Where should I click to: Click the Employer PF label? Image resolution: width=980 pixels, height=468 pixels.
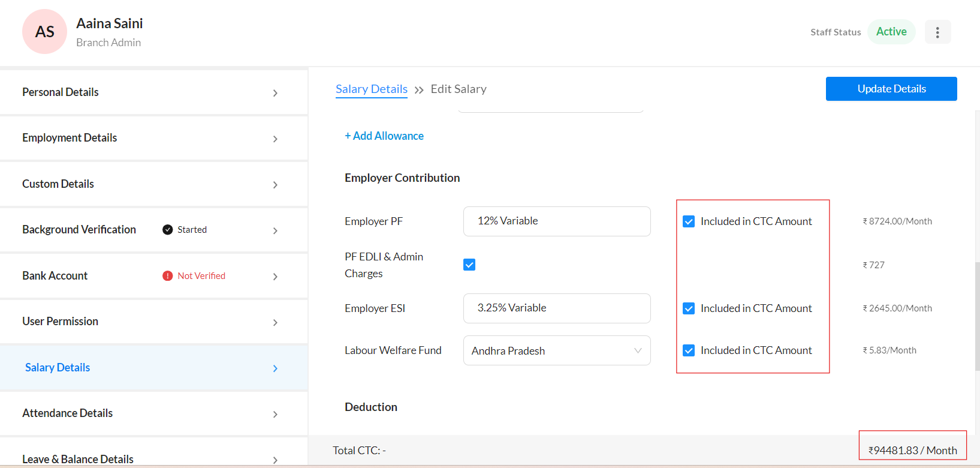click(x=373, y=221)
